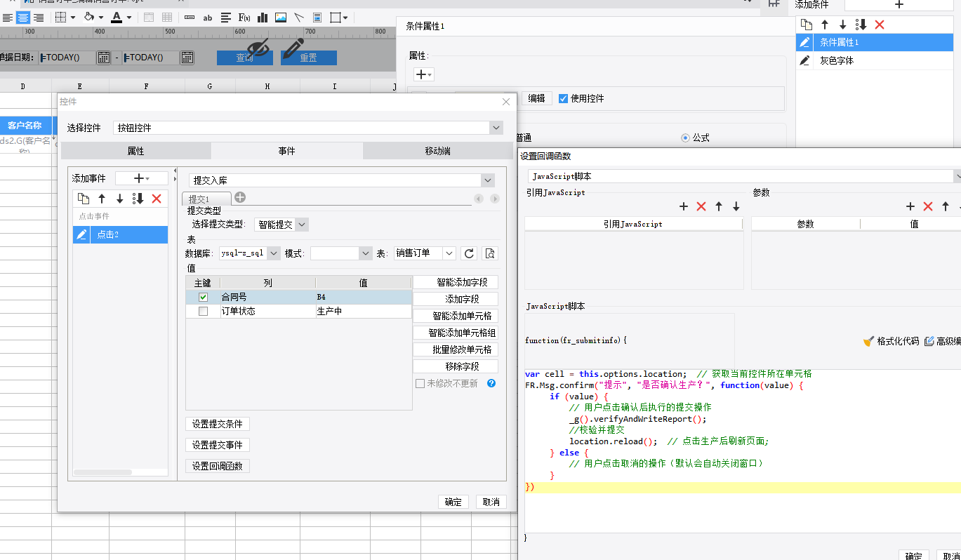Click the insert formula F(x) toolbar icon

coord(245,18)
